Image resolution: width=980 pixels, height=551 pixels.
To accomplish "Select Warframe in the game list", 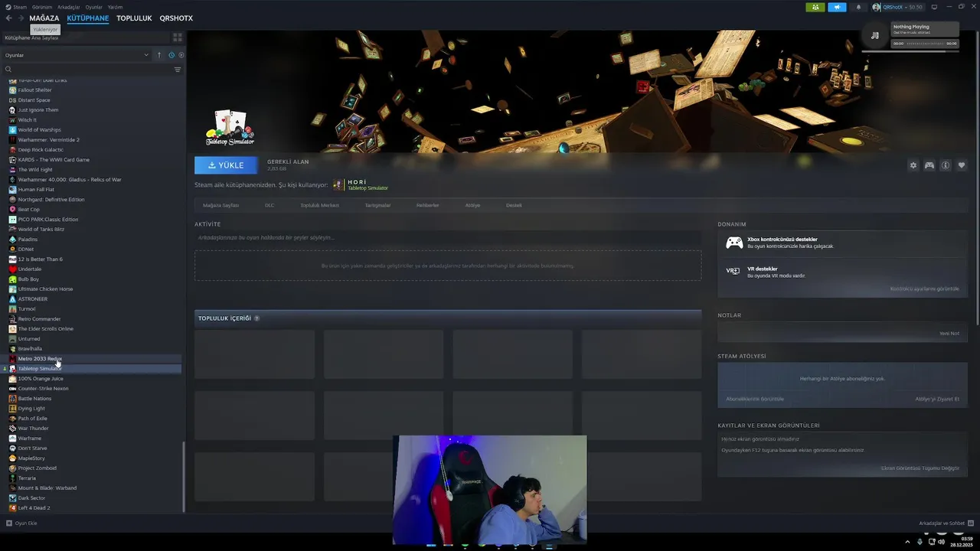I will [x=30, y=439].
